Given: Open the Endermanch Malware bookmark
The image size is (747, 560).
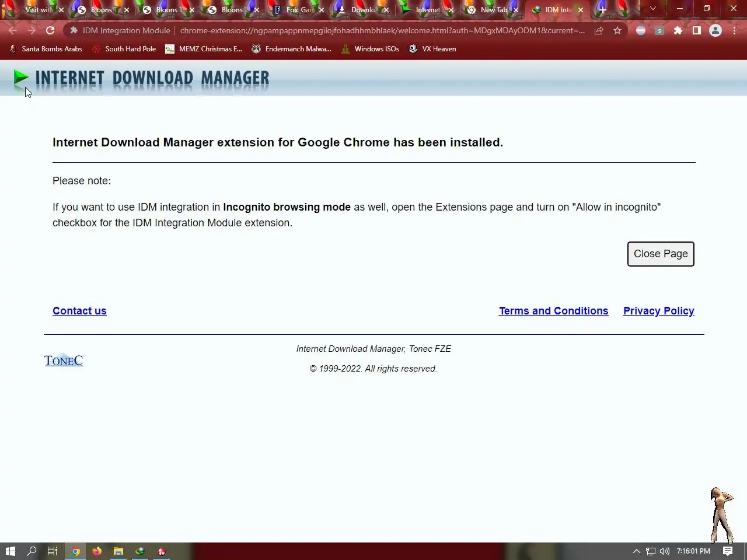Looking at the screenshot, I should (x=291, y=49).
